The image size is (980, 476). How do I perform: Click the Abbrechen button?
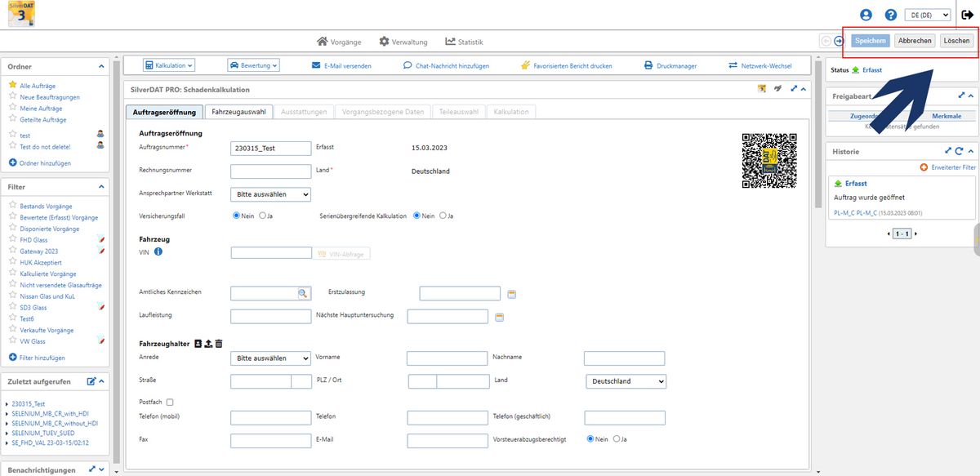click(915, 41)
